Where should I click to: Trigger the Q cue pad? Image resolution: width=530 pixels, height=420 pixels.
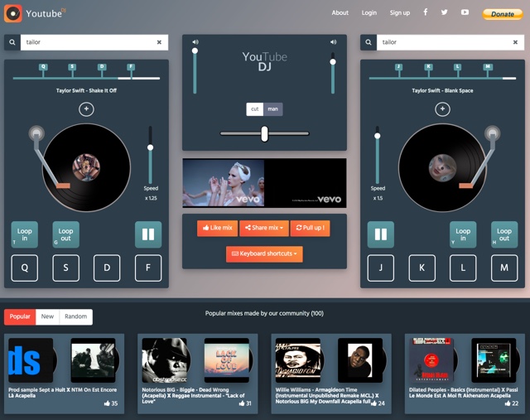24,268
